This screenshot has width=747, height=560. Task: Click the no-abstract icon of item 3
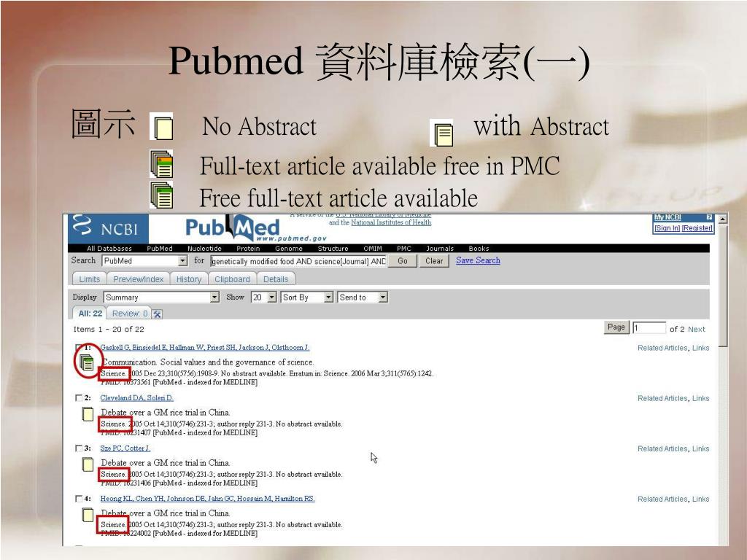(x=88, y=464)
